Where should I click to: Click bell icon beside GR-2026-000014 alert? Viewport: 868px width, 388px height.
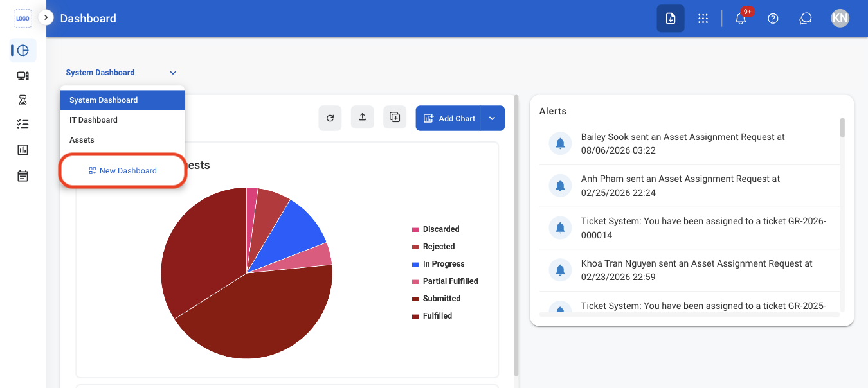coord(560,228)
